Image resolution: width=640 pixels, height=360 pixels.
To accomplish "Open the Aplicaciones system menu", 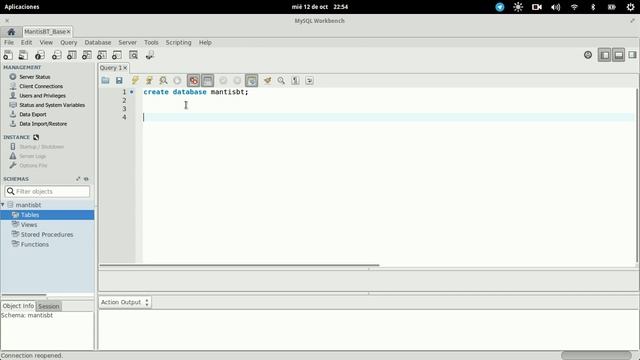I will click(22, 7).
